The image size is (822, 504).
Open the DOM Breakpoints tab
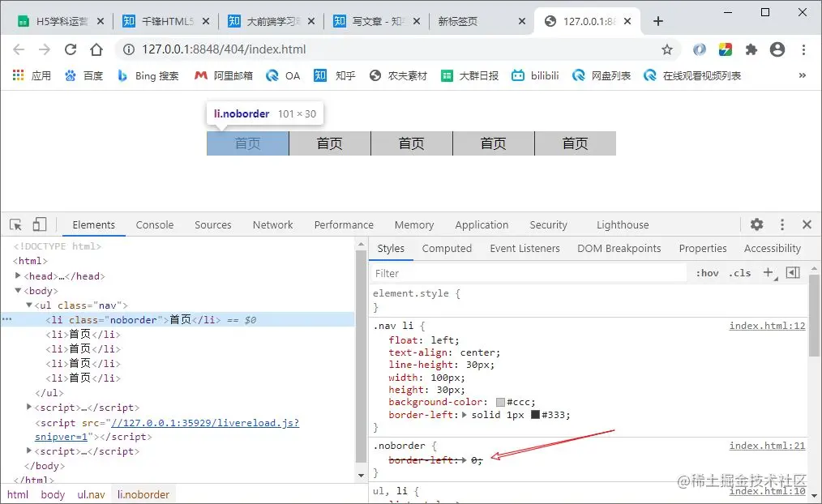pos(619,248)
